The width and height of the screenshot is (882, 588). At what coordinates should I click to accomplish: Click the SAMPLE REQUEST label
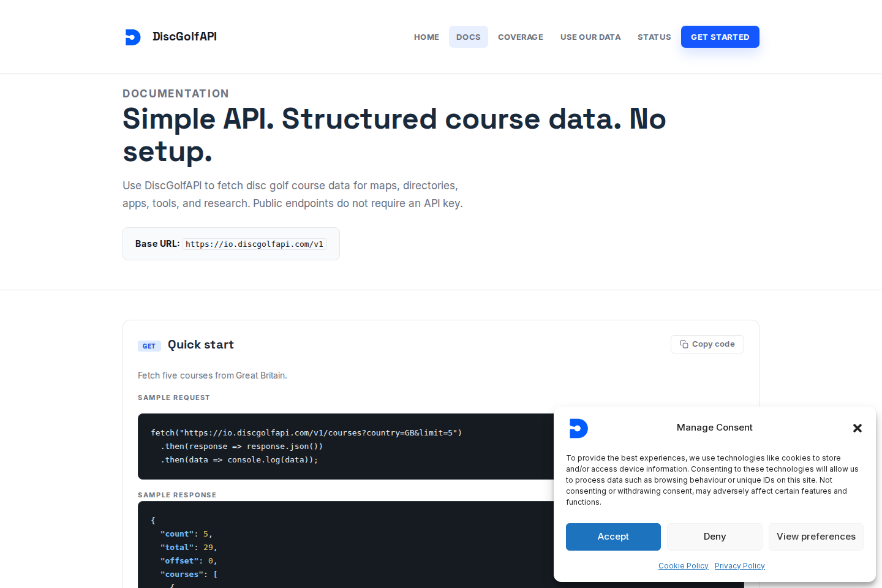174,398
